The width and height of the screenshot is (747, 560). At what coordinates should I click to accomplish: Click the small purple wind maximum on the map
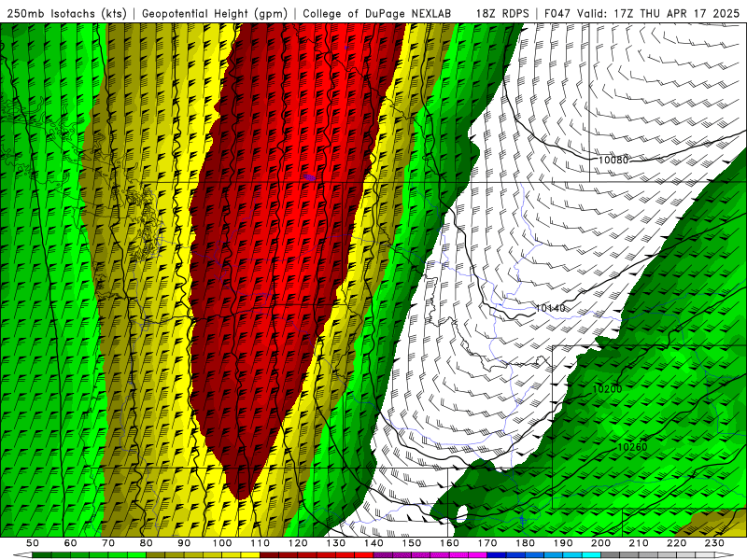310,177
